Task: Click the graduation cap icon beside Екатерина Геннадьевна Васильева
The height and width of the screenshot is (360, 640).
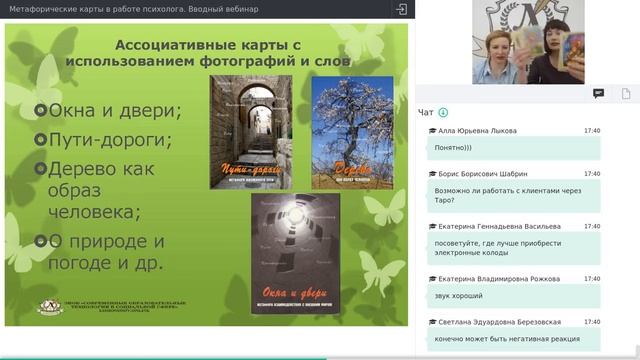Action: pyautogui.click(x=432, y=226)
